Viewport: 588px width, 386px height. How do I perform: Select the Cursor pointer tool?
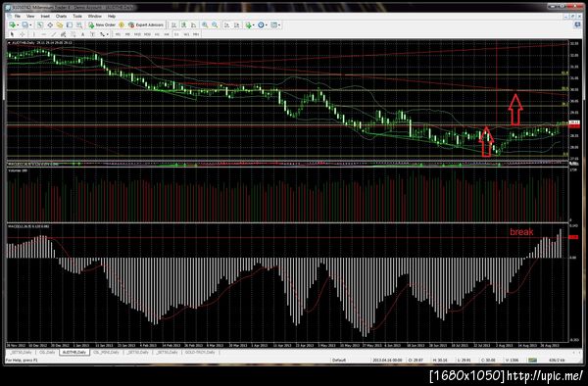pos(13,34)
